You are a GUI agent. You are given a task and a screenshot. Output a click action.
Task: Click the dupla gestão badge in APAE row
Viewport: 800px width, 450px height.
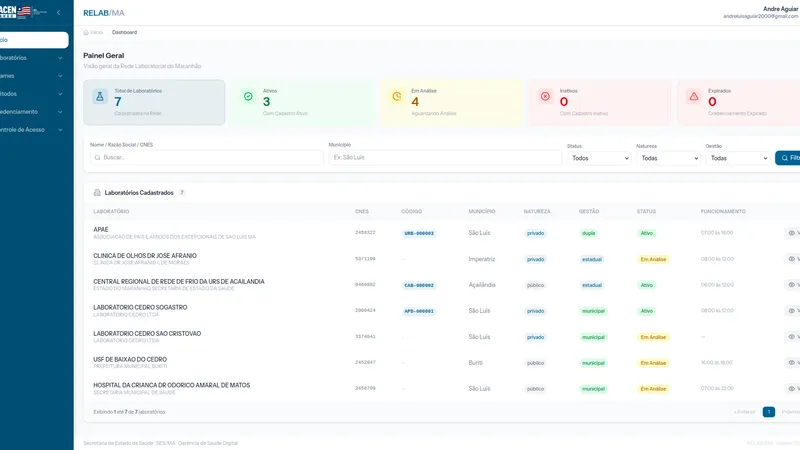tap(588, 233)
